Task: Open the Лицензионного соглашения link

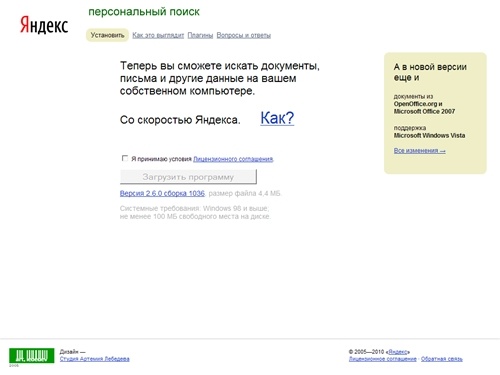Action: pyautogui.click(x=233, y=159)
